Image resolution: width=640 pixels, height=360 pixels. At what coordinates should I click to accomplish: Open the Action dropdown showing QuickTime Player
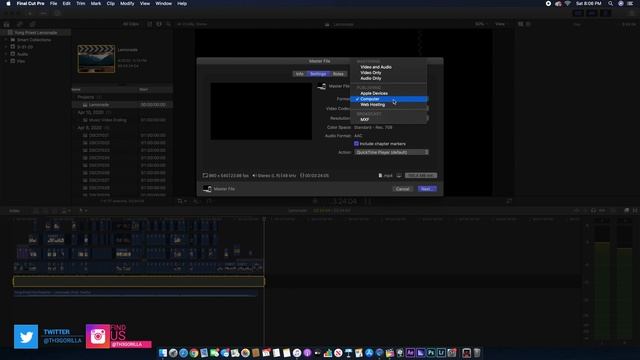point(391,152)
